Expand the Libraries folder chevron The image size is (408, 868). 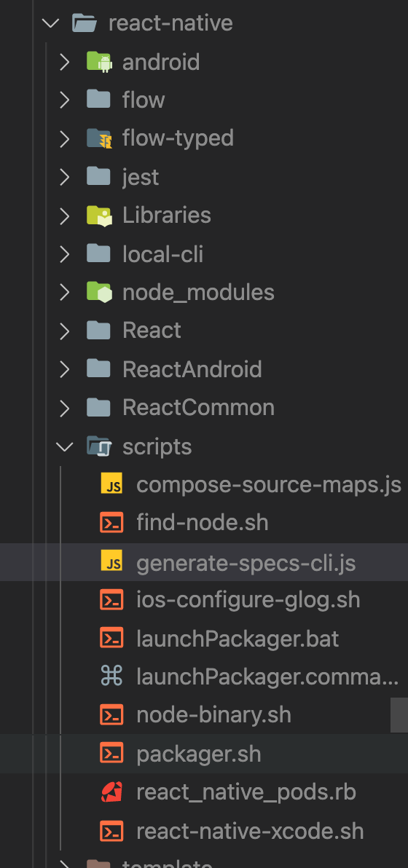pyautogui.click(x=65, y=216)
